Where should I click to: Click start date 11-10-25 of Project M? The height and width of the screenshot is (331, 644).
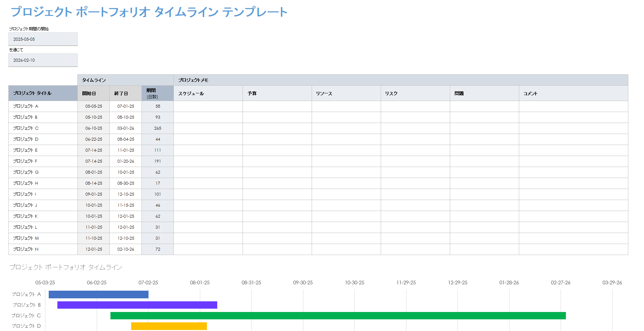[93, 238]
